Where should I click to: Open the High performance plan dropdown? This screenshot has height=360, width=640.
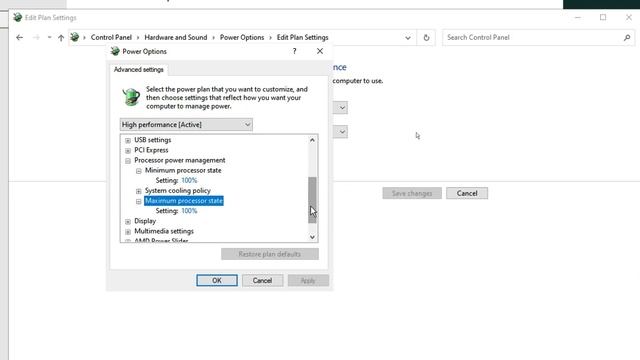(186, 124)
